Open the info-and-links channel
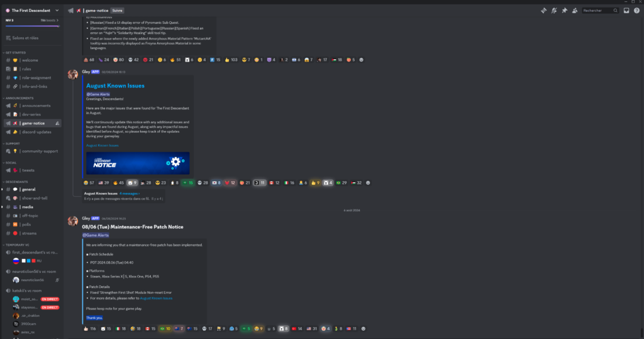The height and width of the screenshot is (339, 644). (33, 87)
